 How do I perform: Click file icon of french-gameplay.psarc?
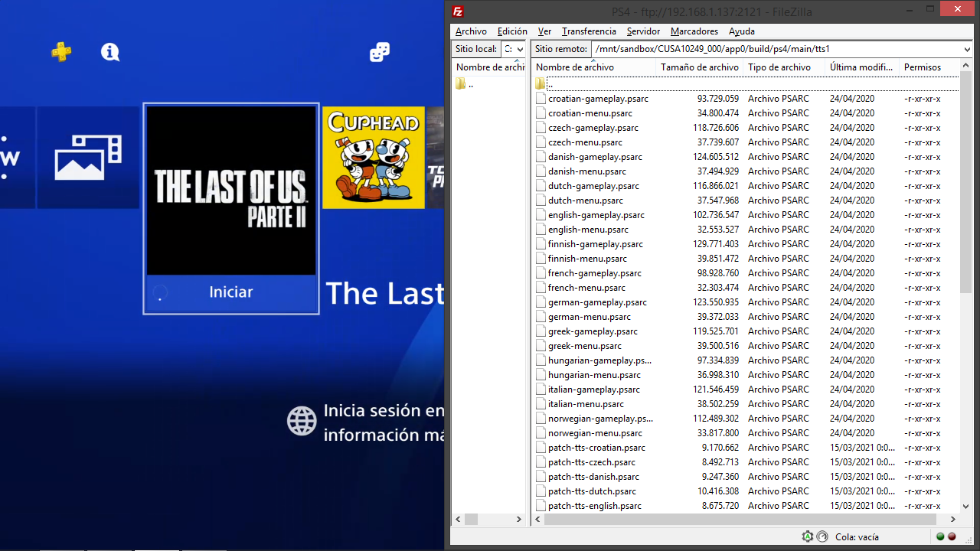541,273
